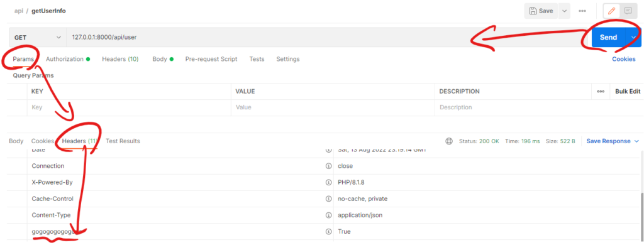Click the request URL field
Screen dimensions: 644x245
point(326,37)
